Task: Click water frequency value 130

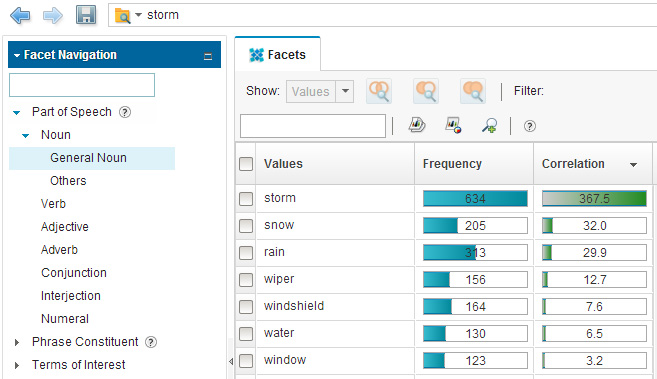Action: [475, 334]
